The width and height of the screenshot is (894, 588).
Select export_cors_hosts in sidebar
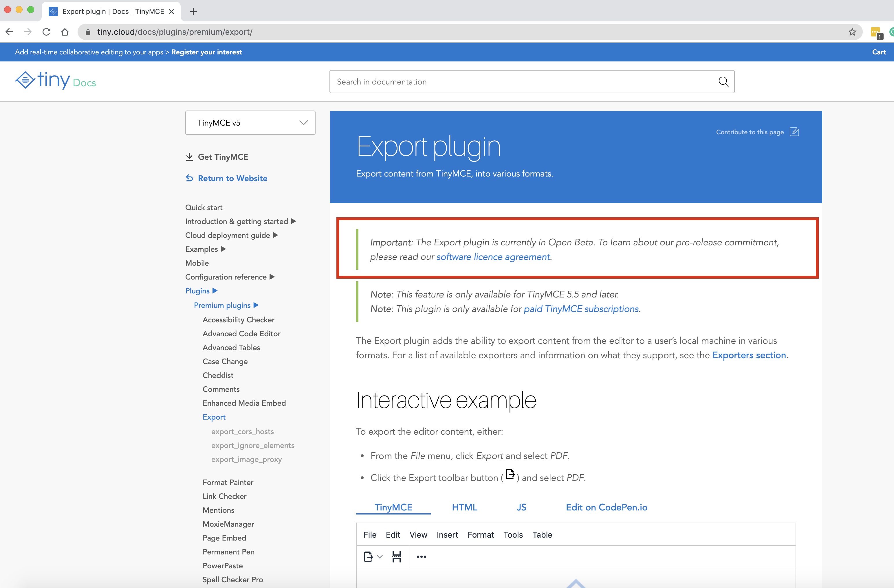point(242,431)
